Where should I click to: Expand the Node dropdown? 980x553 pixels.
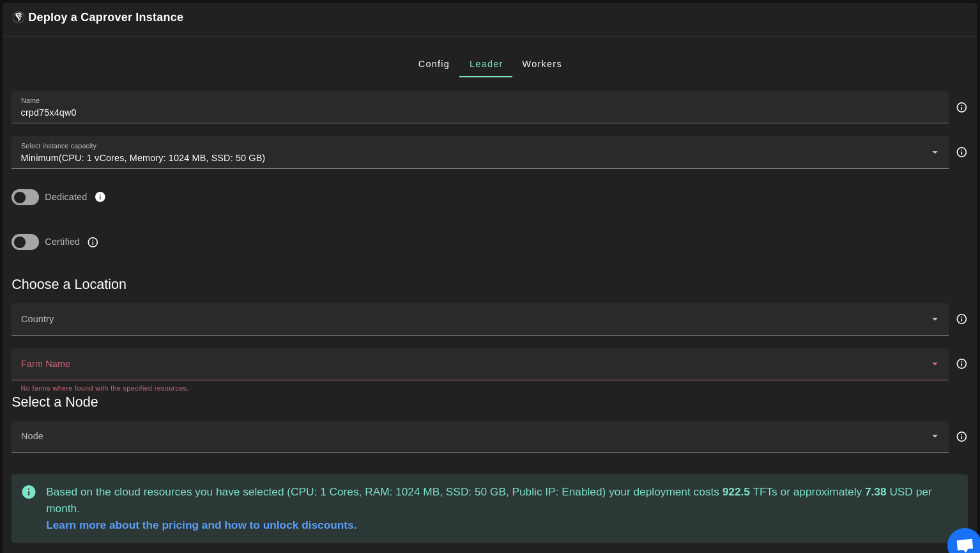click(480, 437)
